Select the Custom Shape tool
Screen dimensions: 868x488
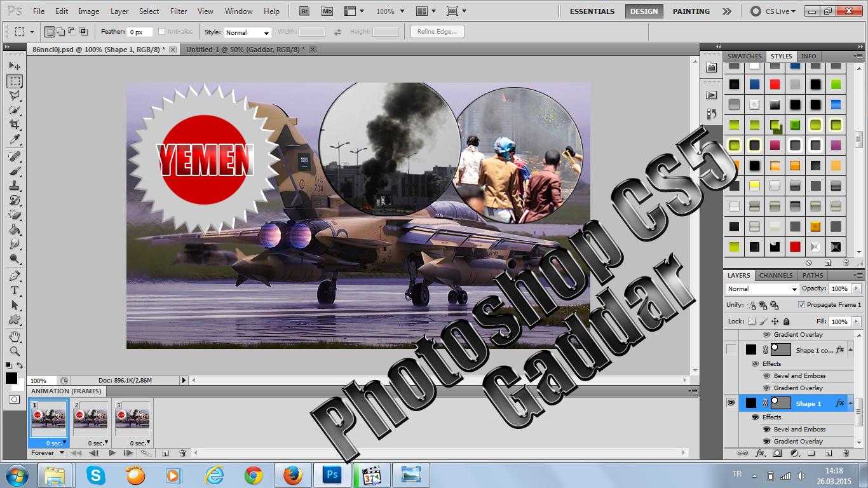(15, 320)
